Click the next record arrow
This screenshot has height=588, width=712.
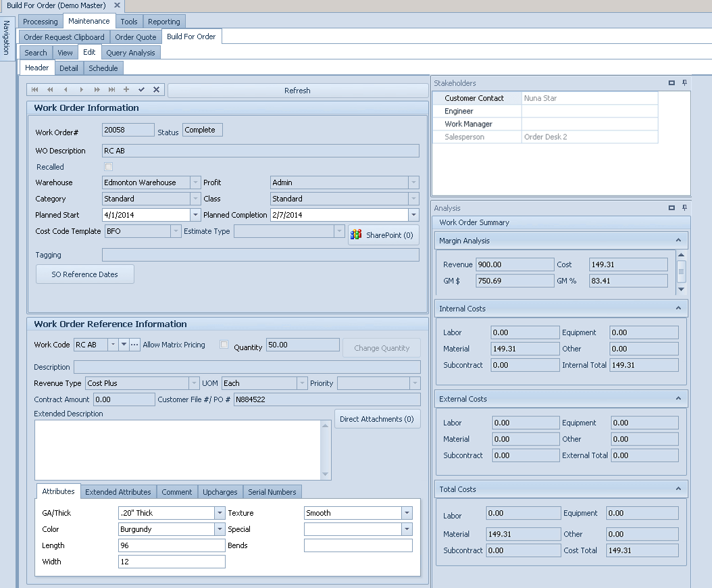point(81,89)
